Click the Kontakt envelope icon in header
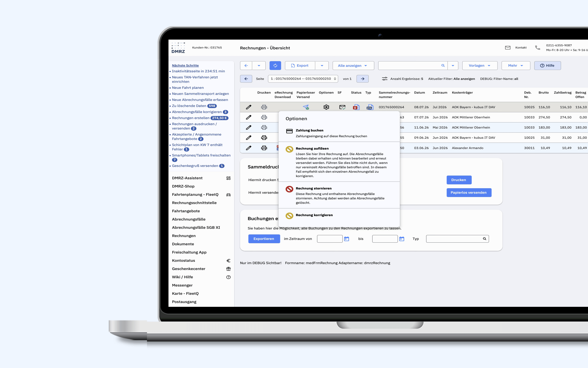Viewport: 588px width, 368px height. click(508, 48)
